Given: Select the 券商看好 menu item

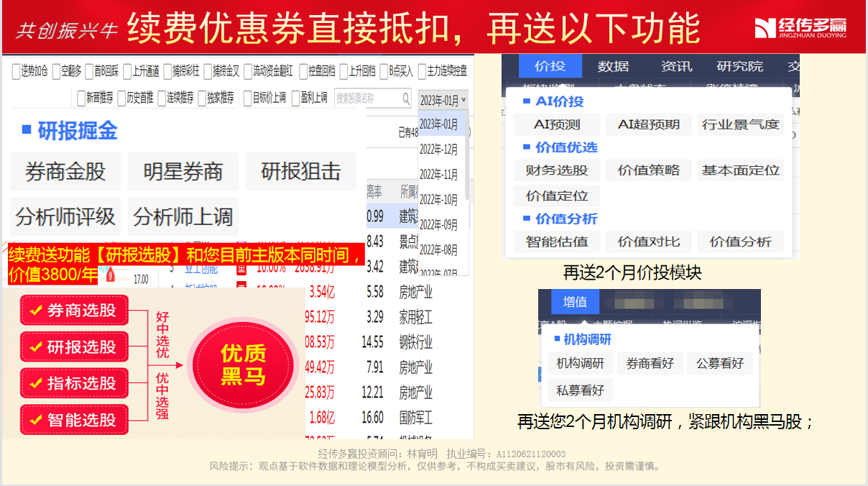Looking at the screenshot, I should click(x=650, y=363).
